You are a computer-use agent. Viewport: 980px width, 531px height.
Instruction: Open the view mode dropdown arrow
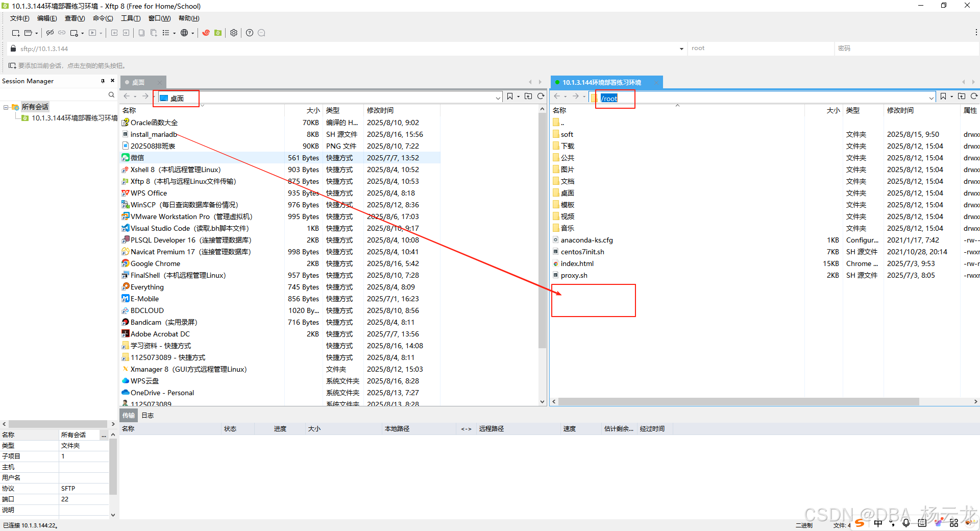point(174,33)
